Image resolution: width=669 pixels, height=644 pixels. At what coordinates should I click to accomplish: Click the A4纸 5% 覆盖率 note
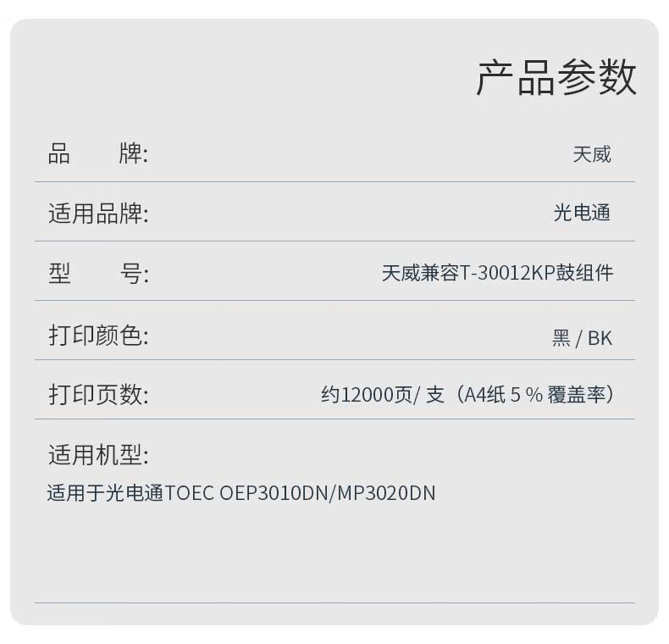click(x=538, y=395)
